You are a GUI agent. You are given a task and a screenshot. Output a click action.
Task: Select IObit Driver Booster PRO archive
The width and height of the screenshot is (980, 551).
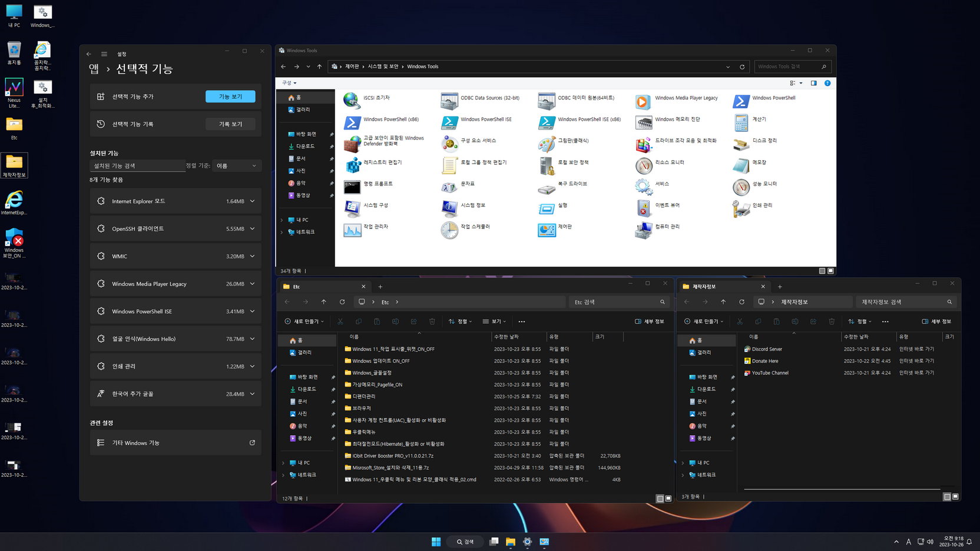[x=392, y=456]
